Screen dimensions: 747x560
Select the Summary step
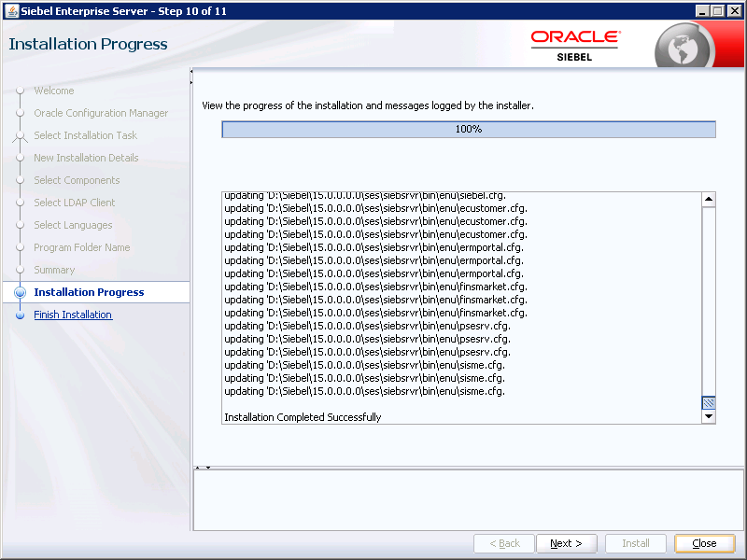click(54, 270)
